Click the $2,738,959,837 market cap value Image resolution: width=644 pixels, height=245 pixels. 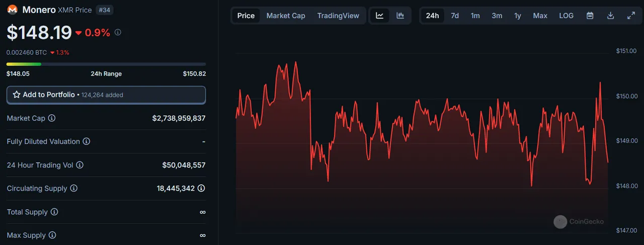179,118
